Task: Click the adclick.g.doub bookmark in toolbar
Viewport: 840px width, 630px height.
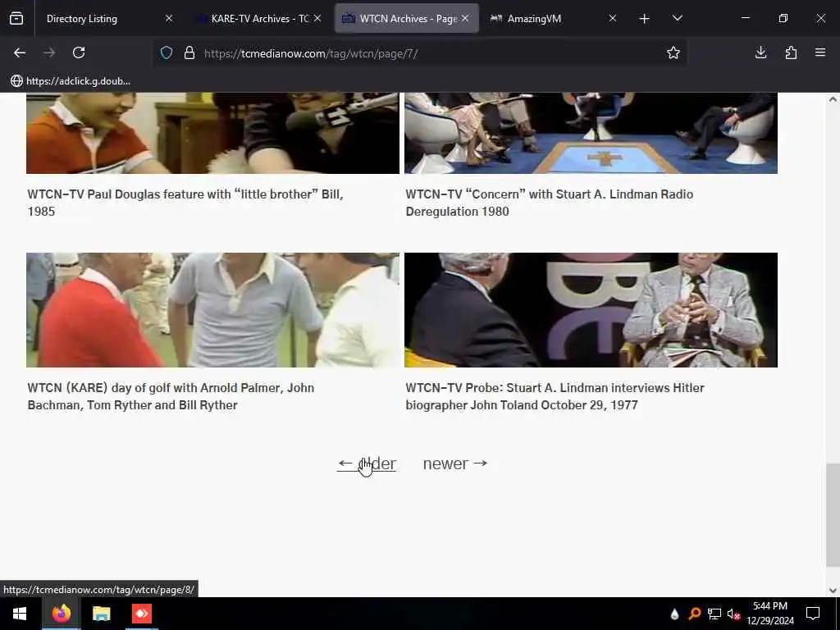Action: pyautogui.click(x=71, y=81)
